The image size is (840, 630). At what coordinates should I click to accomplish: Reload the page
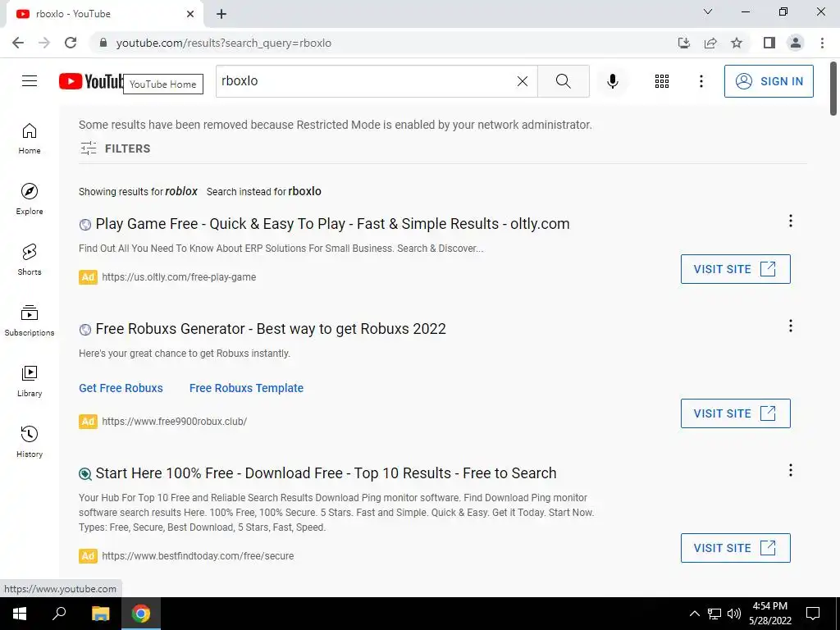tap(71, 43)
